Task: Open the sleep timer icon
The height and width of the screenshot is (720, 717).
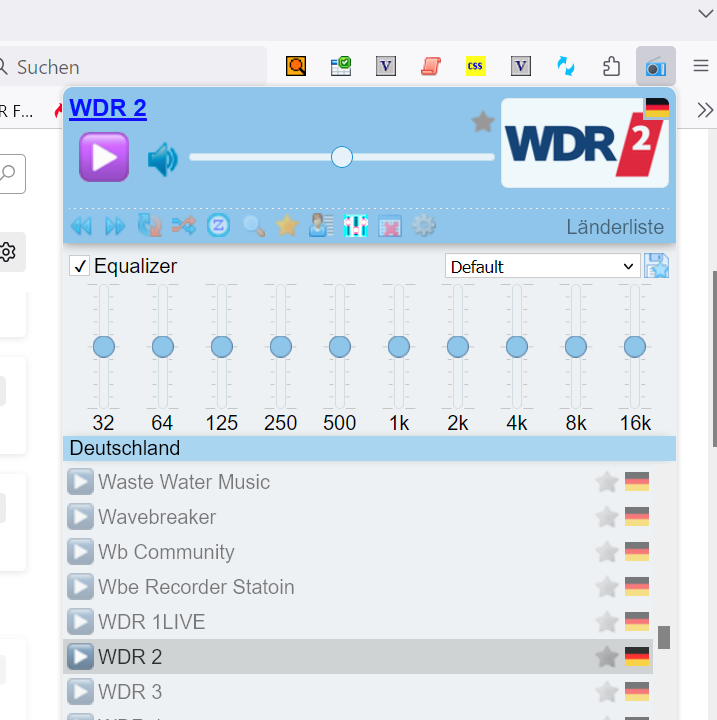Action: tap(218, 226)
